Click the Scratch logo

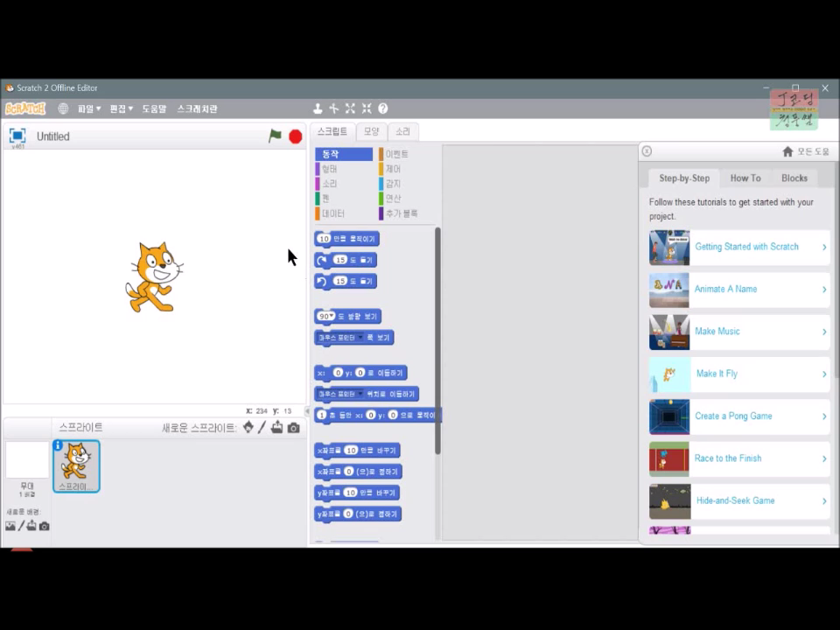pyautogui.click(x=25, y=108)
